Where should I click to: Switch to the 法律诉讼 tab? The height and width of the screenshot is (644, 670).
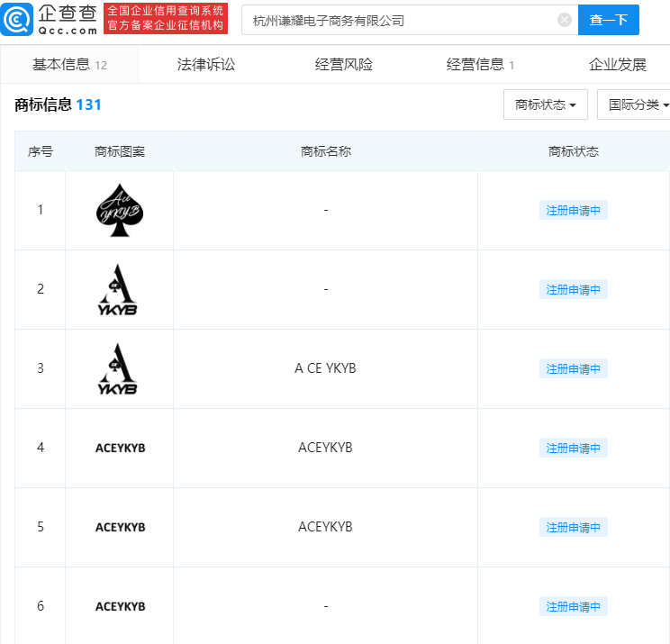coord(206,65)
